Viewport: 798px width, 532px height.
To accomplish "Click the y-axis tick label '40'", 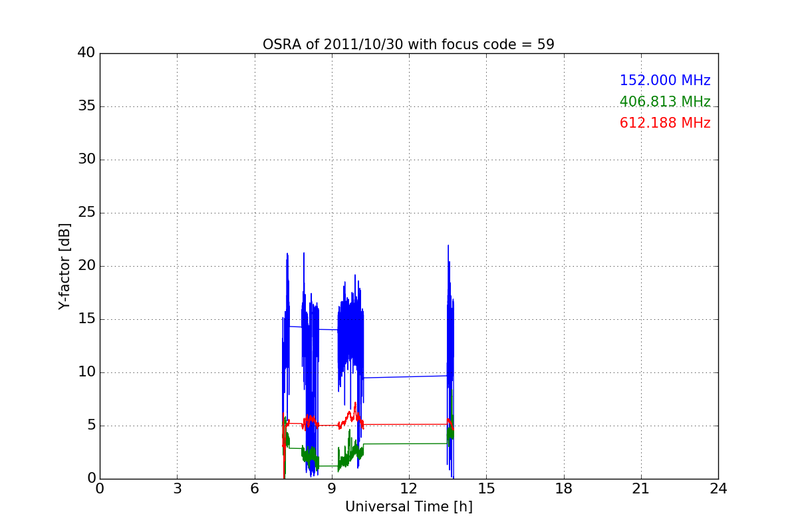I will 86,53.
